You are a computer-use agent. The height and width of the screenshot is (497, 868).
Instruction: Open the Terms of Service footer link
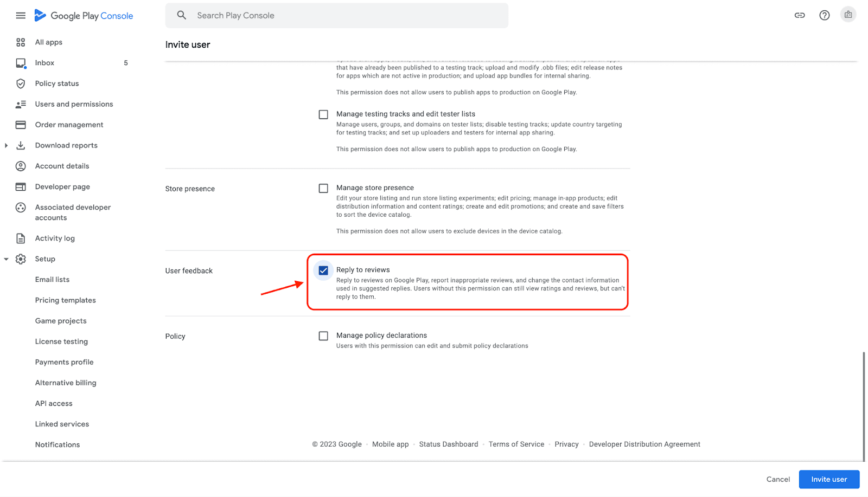(x=516, y=444)
